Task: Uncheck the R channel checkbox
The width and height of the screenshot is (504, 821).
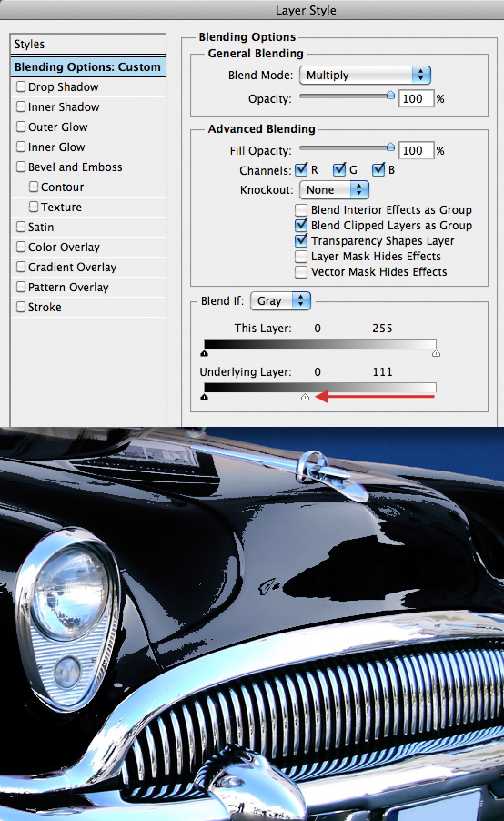Action: [301, 169]
